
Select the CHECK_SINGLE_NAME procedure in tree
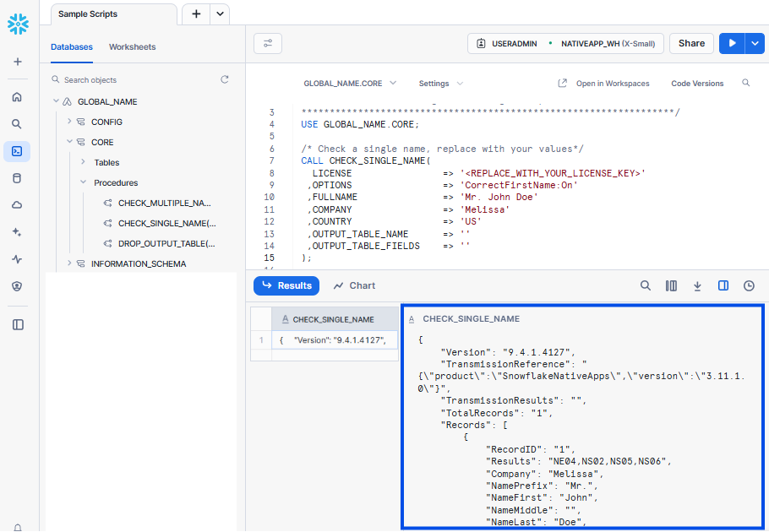pyautogui.click(x=166, y=224)
